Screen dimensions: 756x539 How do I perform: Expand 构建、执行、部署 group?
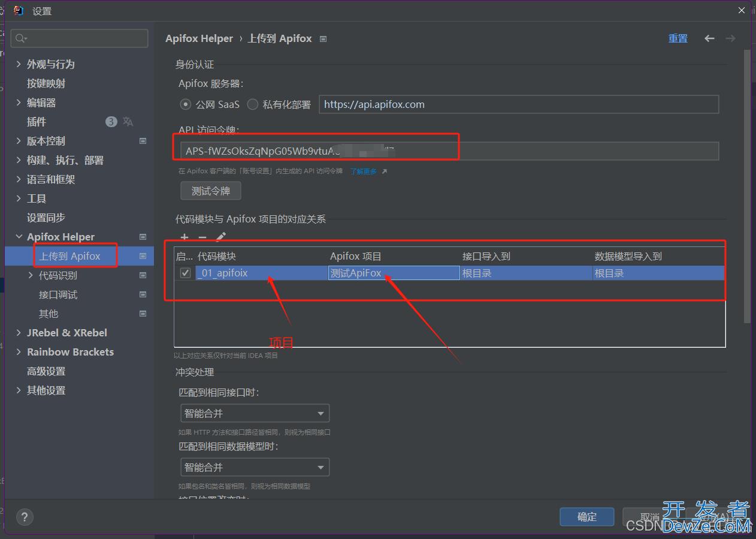pos(19,160)
